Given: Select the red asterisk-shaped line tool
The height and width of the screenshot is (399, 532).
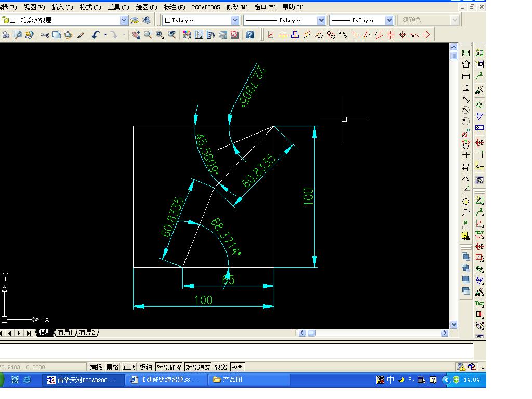Looking at the screenshot, I should 391,35.
